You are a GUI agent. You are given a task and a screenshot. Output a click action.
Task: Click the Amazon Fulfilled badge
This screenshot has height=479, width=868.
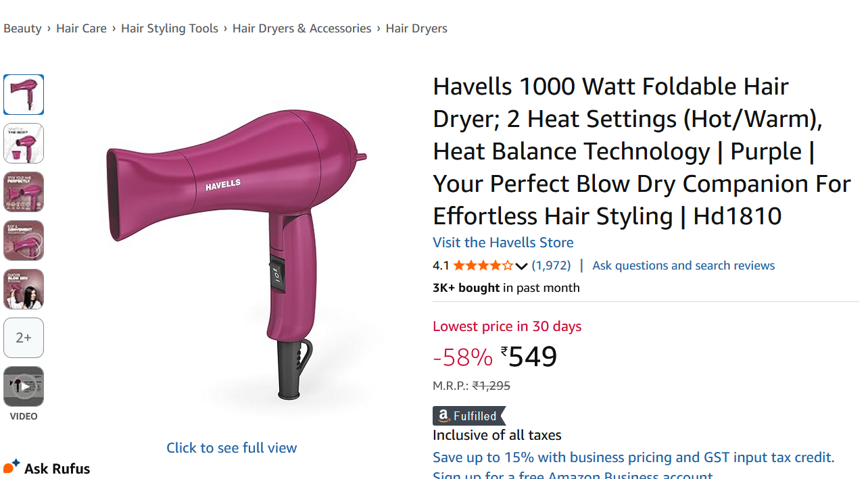tap(469, 416)
